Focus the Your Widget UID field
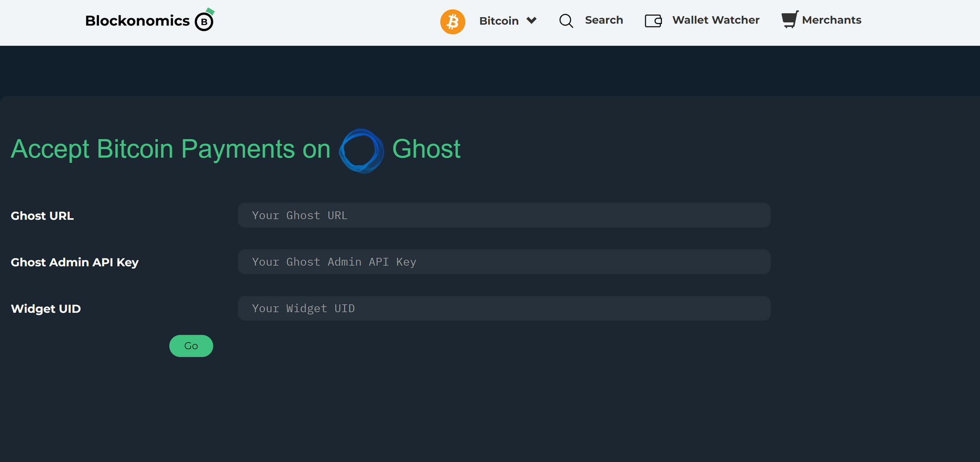This screenshot has height=462, width=980. (504, 308)
